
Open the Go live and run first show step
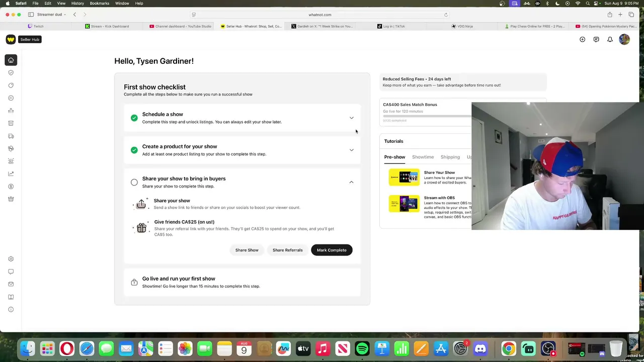click(x=242, y=282)
